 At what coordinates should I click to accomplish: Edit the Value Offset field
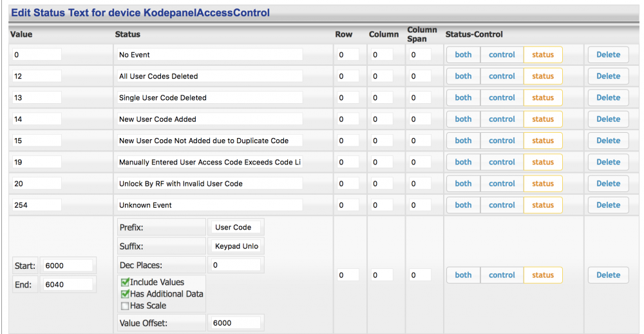pyautogui.click(x=236, y=323)
